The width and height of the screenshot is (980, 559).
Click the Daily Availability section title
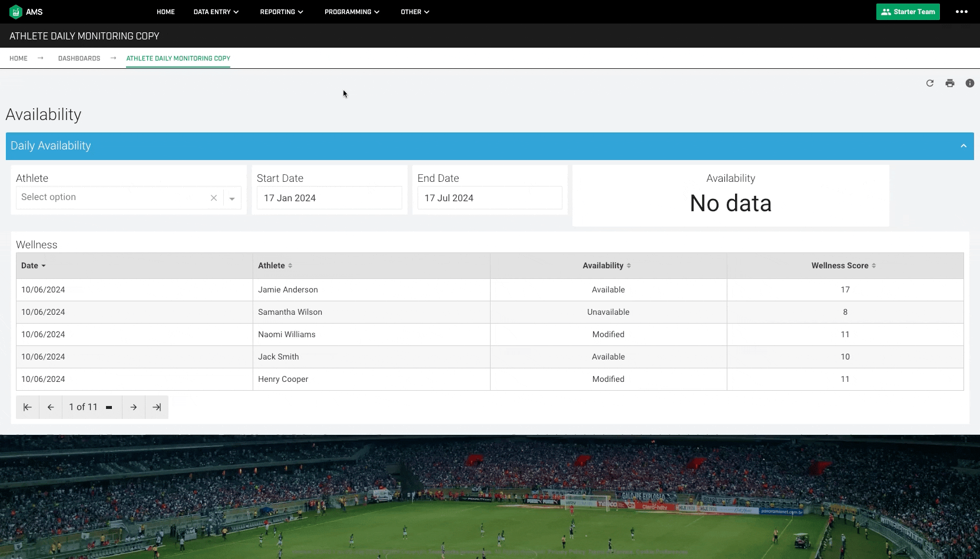coord(51,146)
